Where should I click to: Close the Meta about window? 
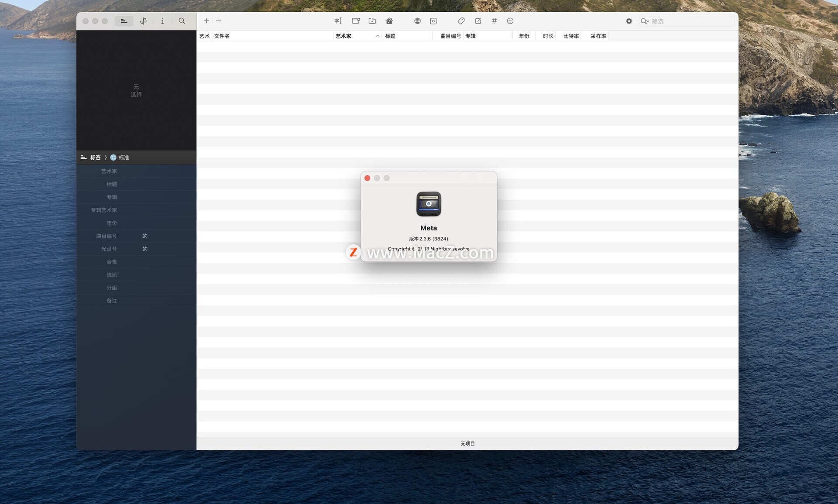pos(367,178)
